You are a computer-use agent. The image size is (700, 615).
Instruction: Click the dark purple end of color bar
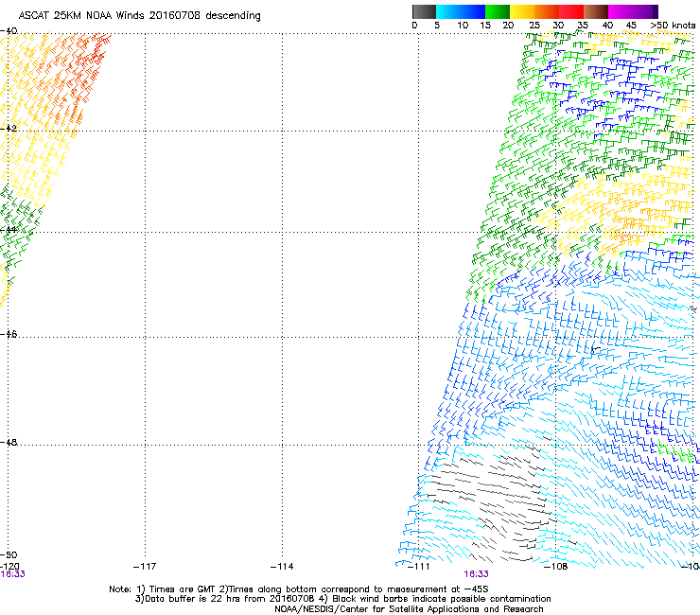click(654, 11)
